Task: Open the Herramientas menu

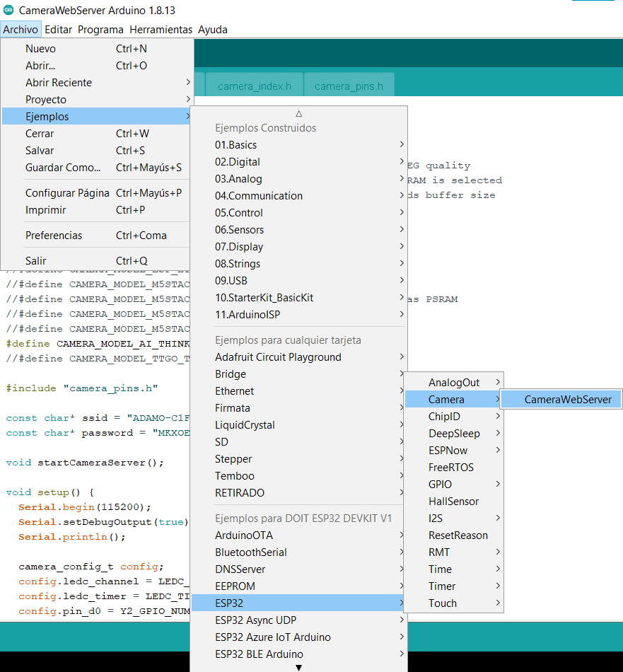Action: [161, 30]
